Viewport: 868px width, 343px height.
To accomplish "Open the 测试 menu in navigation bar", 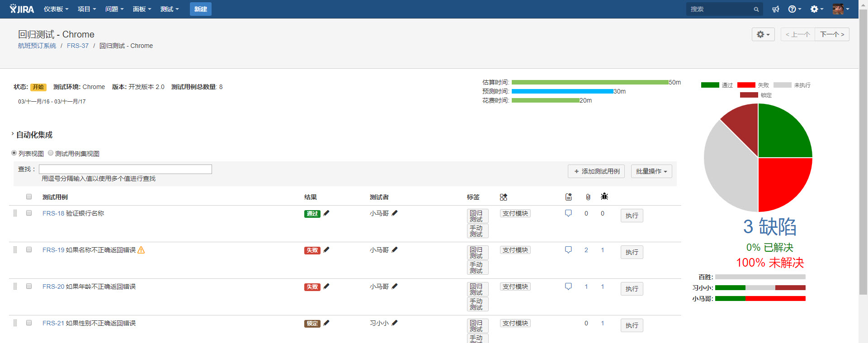I will pos(170,9).
